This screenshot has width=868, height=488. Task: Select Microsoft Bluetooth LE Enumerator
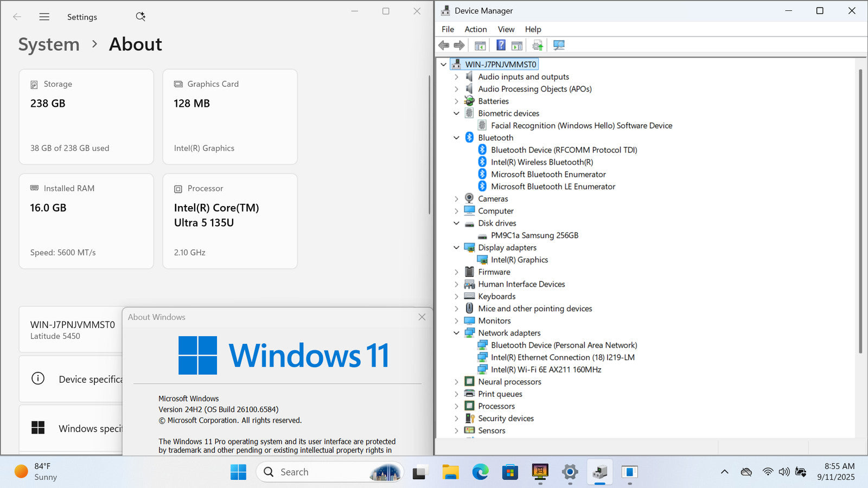click(553, 187)
